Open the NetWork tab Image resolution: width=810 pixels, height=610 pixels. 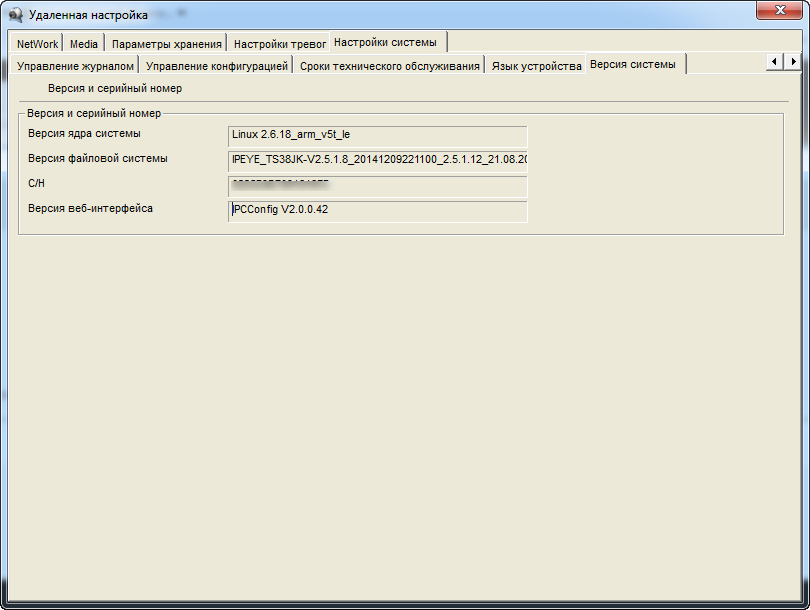[37, 44]
